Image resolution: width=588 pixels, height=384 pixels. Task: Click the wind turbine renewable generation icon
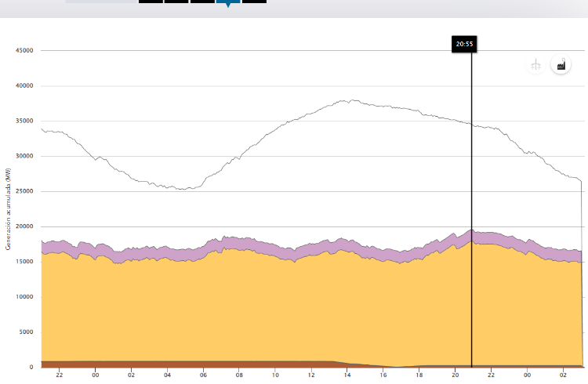point(536,65)
